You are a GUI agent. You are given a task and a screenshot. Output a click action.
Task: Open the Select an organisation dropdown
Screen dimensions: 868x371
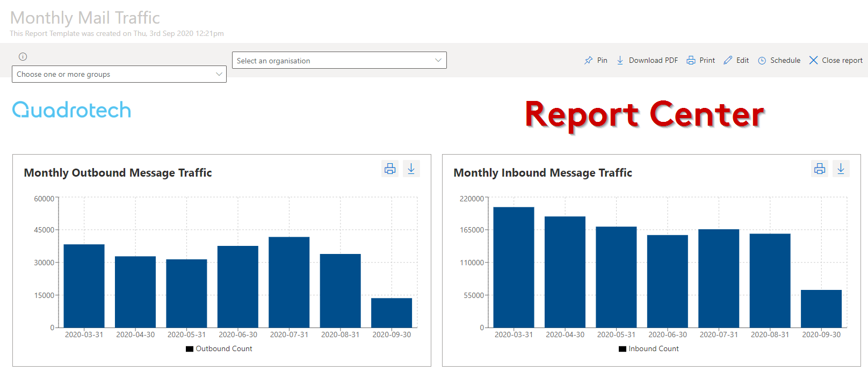[339, 60]
